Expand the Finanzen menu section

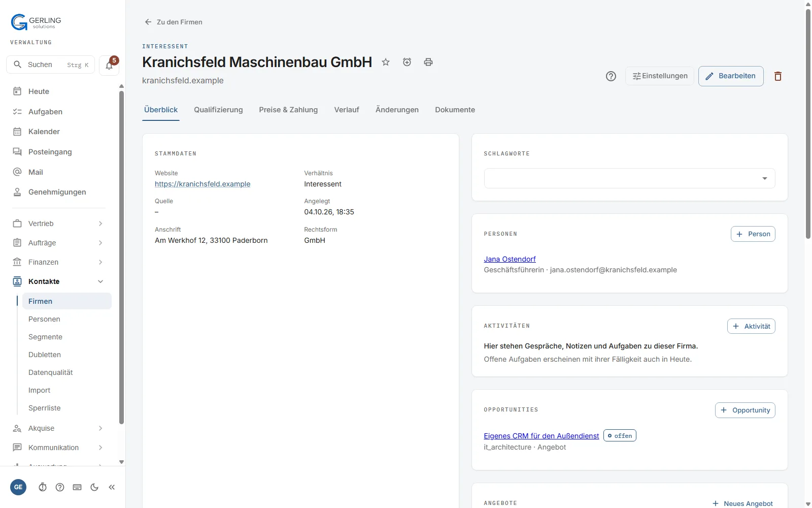[59, 262]
